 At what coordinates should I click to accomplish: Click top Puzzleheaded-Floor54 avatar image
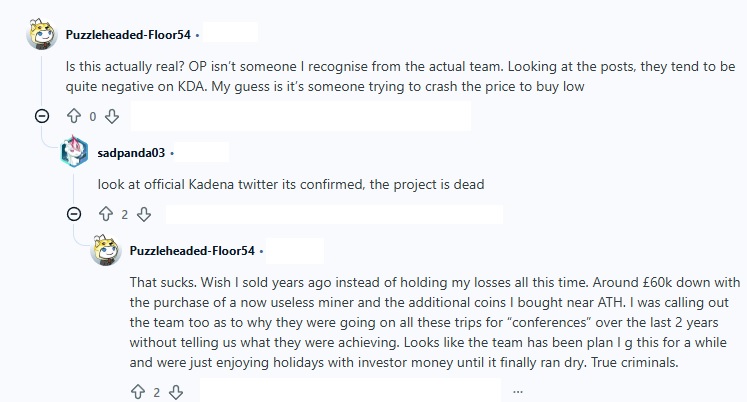point(41,35)
